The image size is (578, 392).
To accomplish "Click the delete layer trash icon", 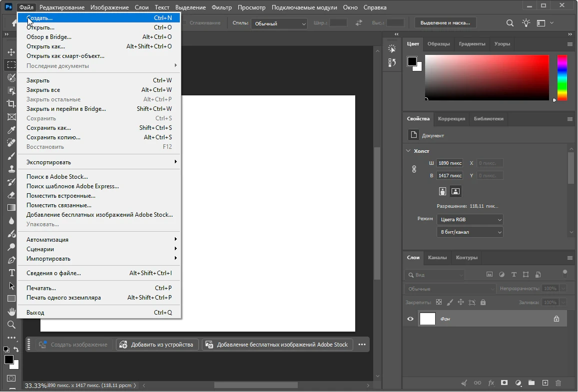I will (x=558, y=383).
